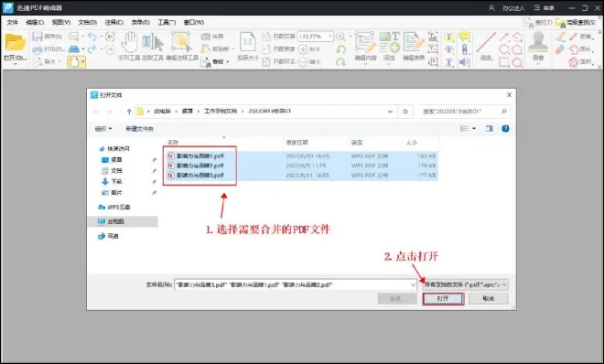Click the preview pane icon in dialog

point(490,129)
